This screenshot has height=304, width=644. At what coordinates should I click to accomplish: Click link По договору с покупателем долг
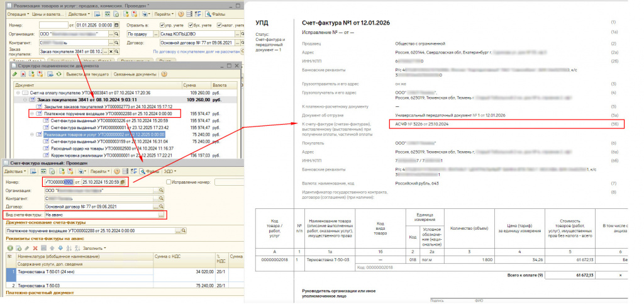(x=196, y=52)
